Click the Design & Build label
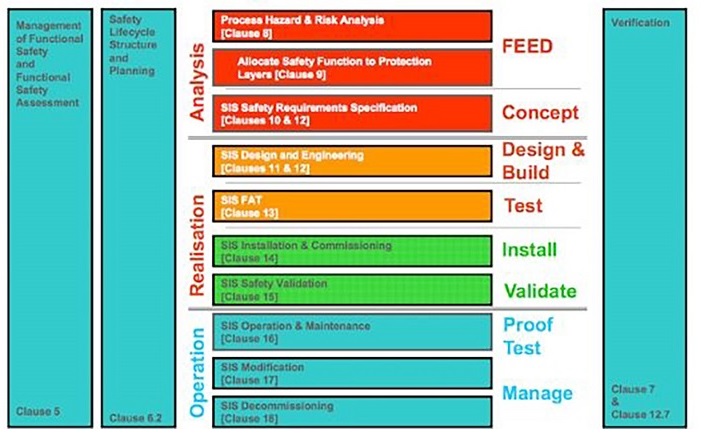The width and height of the screenshot is (708, 440). [543, 161]
